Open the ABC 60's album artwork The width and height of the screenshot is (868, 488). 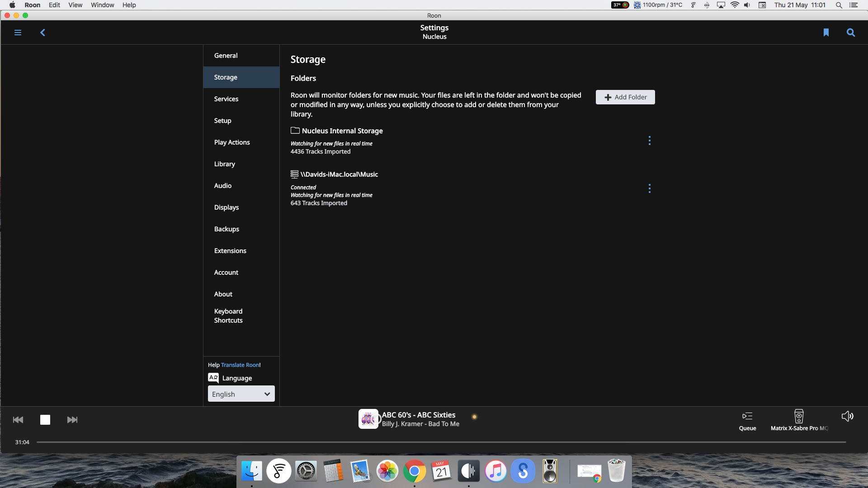coord(368,419)
